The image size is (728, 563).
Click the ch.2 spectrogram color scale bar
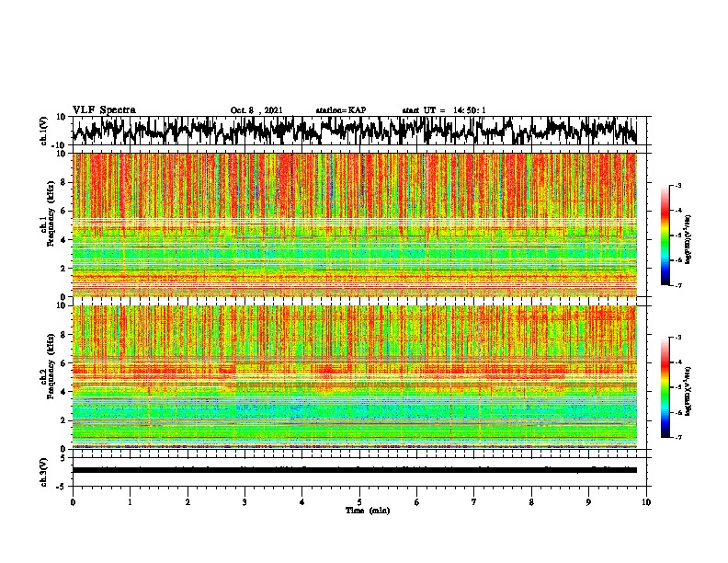[x=665, y=387]
